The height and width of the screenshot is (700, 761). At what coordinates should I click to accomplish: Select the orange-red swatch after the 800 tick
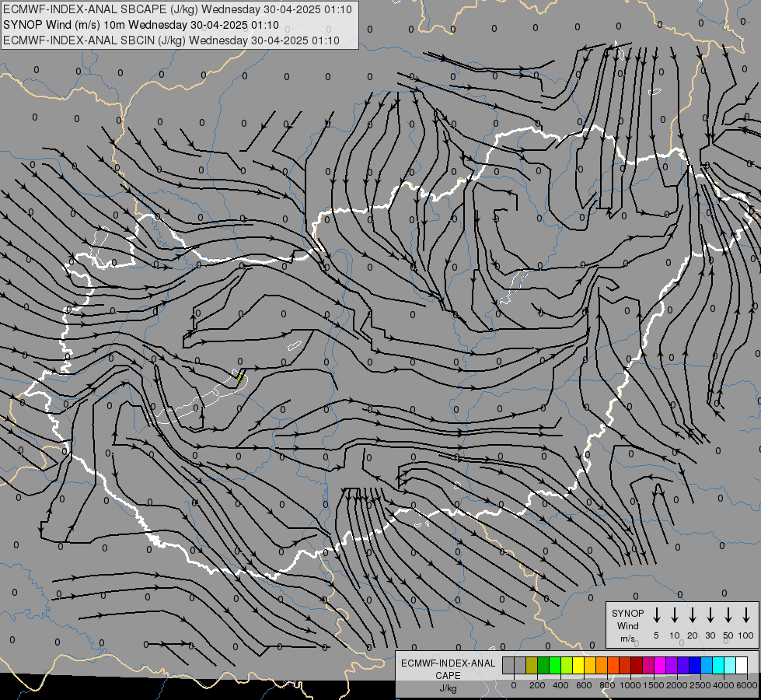613,665
